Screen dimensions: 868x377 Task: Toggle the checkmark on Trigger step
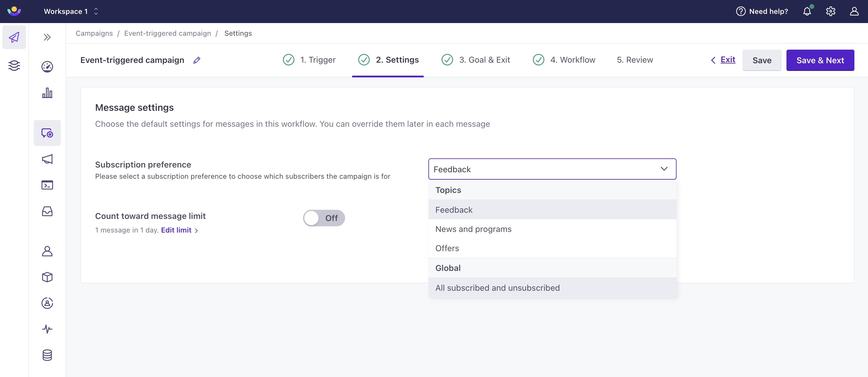coord(288,59)
